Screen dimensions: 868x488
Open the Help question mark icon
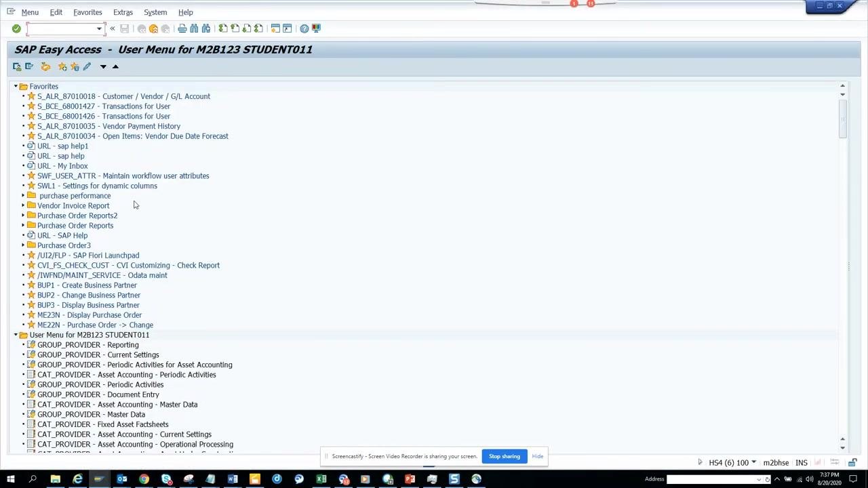[304, 28]
